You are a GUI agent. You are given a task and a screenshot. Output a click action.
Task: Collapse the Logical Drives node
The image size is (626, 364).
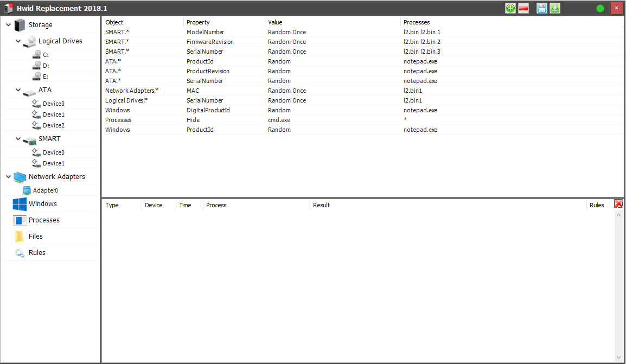[x=18, y=41]
